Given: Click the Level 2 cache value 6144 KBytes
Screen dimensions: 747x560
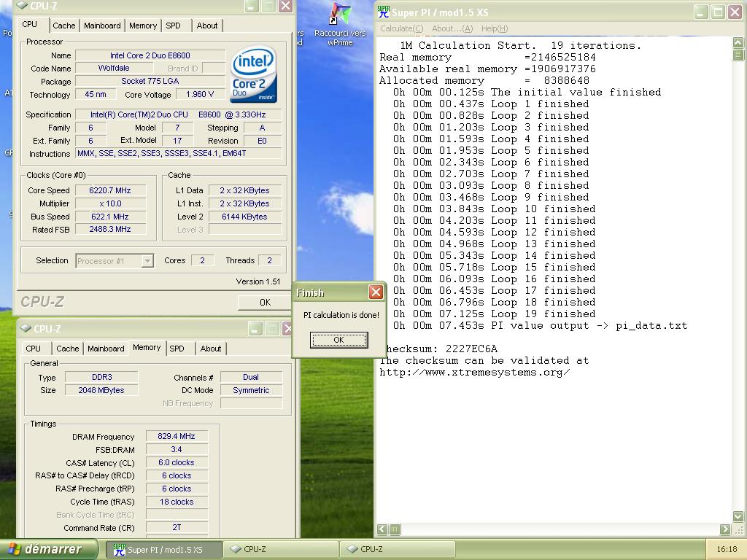Looking at the screenshot, I should pos(244,217).
